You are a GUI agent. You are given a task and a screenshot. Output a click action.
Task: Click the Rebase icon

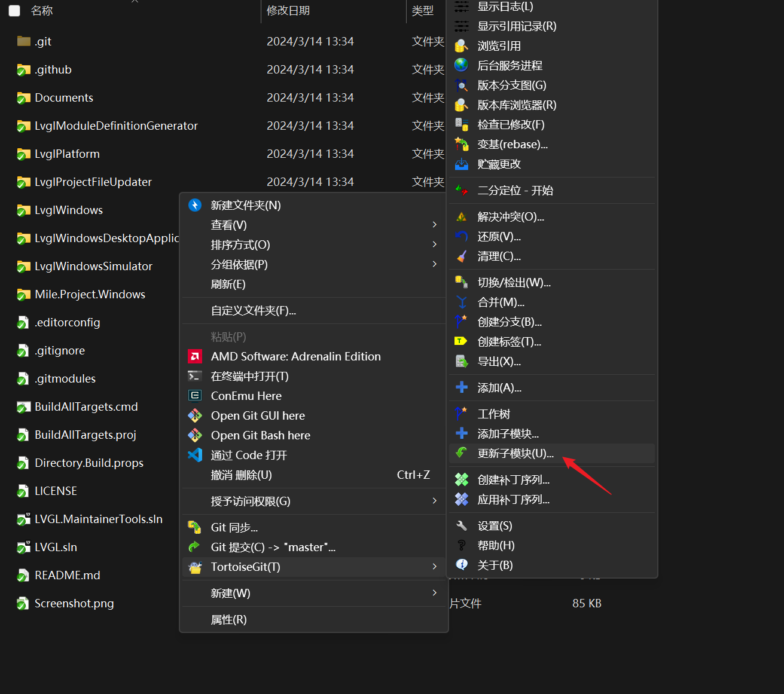[462, 144]
